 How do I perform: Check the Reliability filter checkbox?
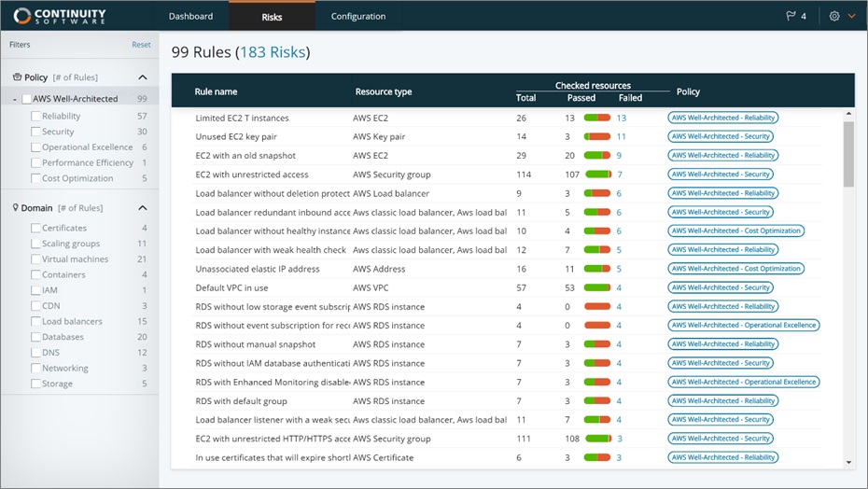pyautogui.click(x=35, y=117)
